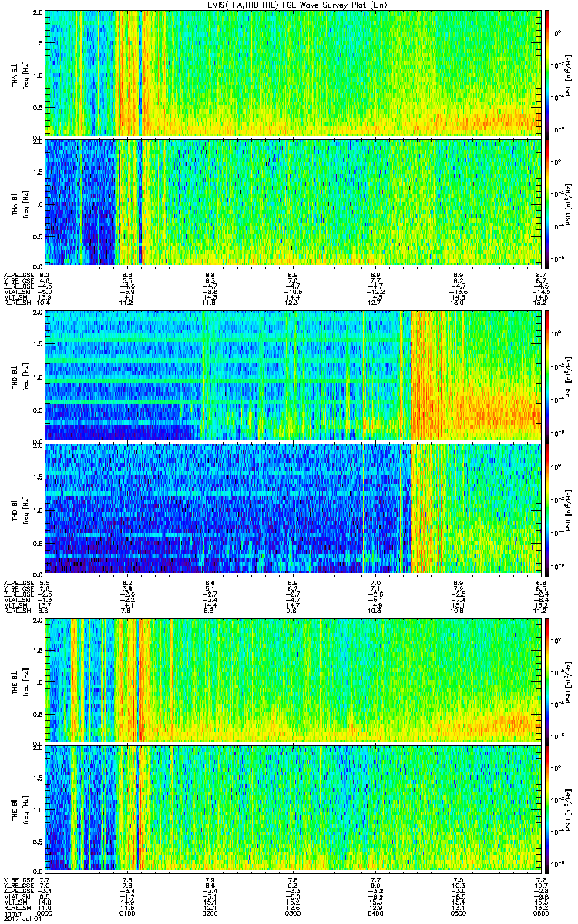Image resolution: width=578 pixels, height=924 pixels.
Task: Click the MLT_SM row label under the THE panels
Action: [x=15, y=903]
